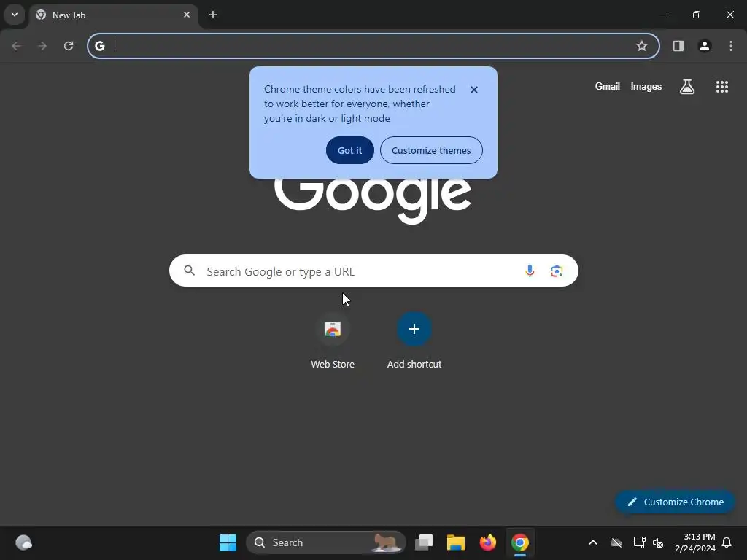
Task: Open the Images link
Action: [646, 86]
